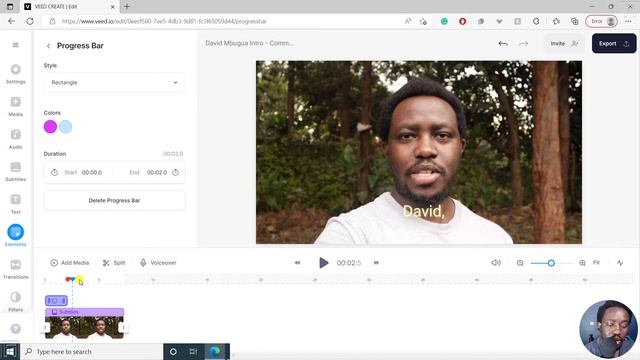Open Settings in the left sidebar
Viewport: 640px width, 360px height.
tap(16, 74)
